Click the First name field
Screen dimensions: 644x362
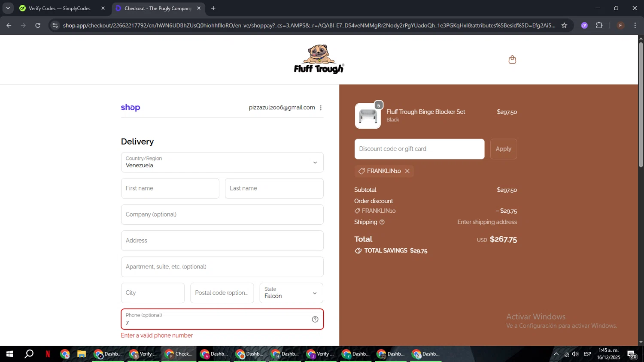point(170,188)
